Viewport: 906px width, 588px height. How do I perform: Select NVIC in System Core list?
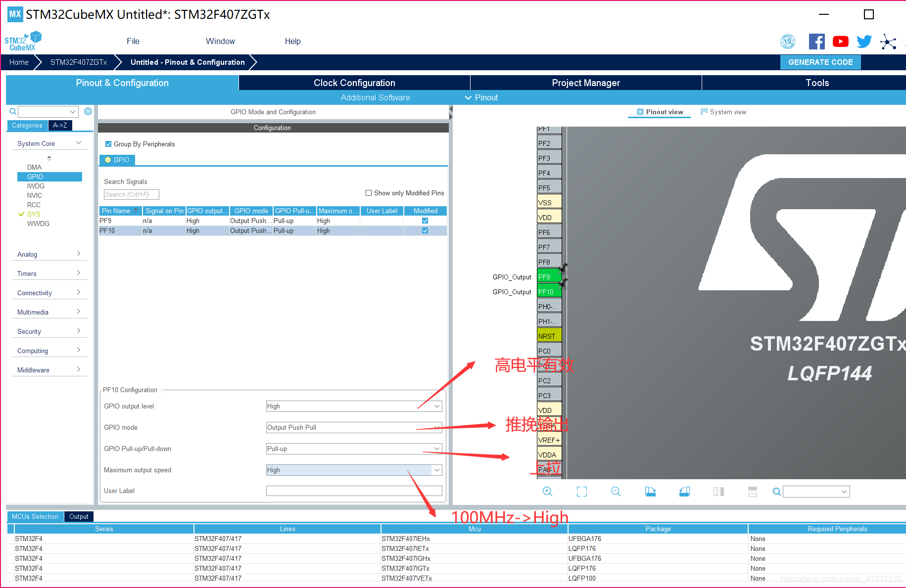pyautogui.click(x=35, y=195)
